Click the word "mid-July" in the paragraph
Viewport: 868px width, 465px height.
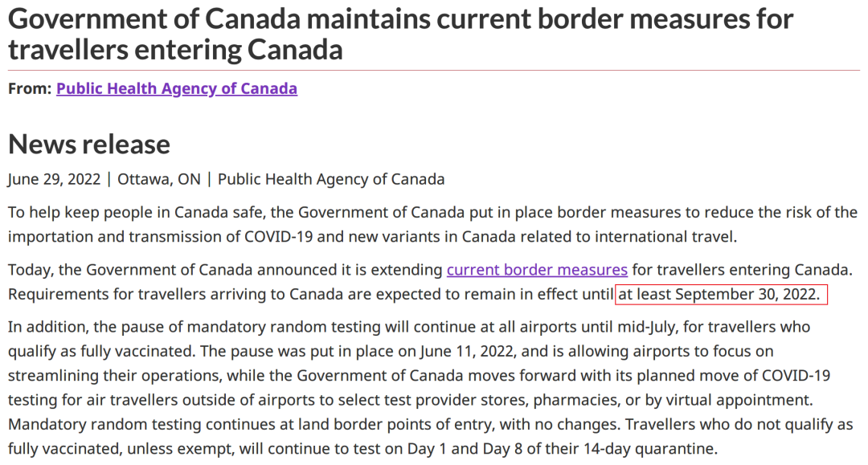pos(612,328)
